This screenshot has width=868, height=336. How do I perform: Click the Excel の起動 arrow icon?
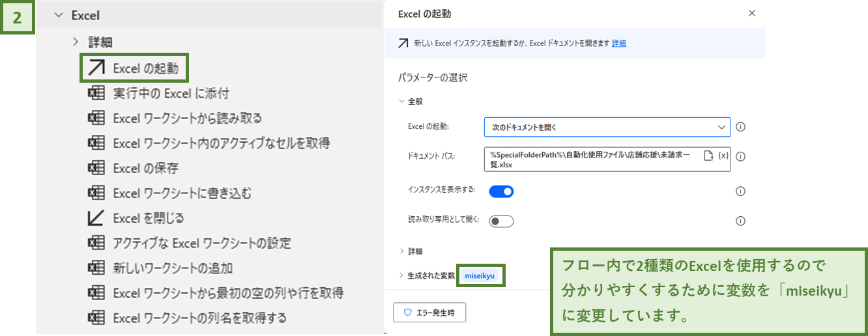pos(96,68)
